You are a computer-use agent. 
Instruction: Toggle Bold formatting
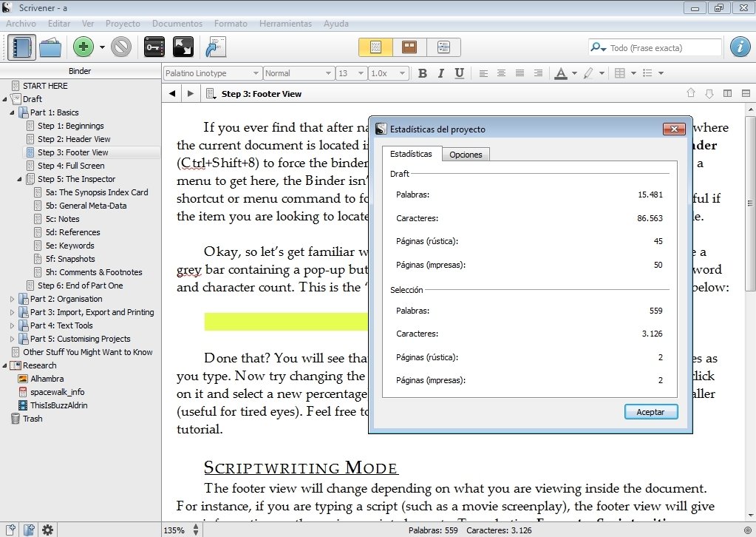coord(423,73)
